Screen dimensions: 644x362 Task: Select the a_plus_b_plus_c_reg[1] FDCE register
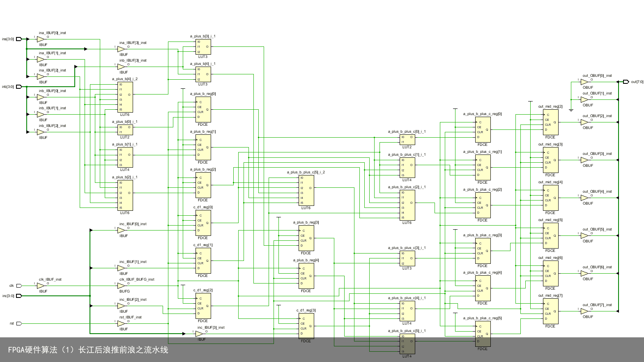click(483, 168)
